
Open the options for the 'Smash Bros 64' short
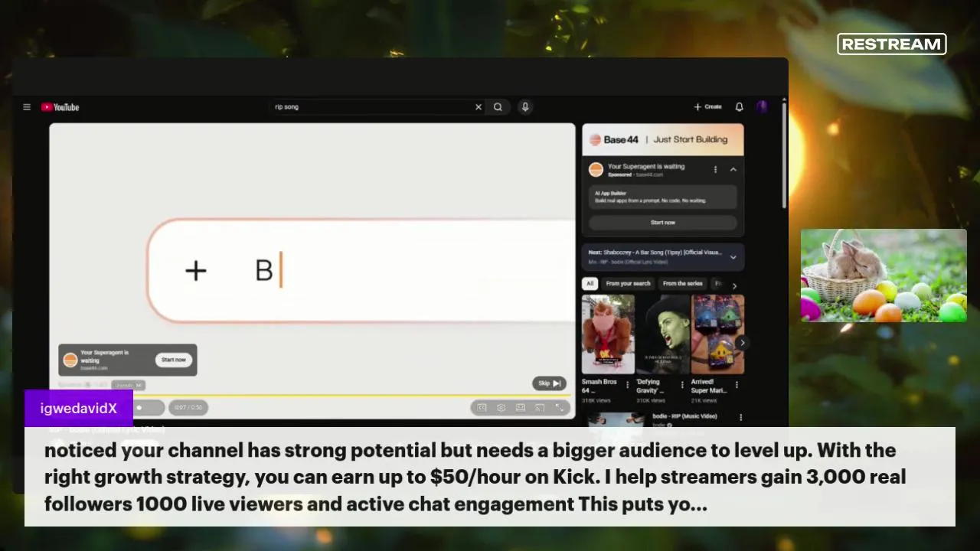(628, 385)
